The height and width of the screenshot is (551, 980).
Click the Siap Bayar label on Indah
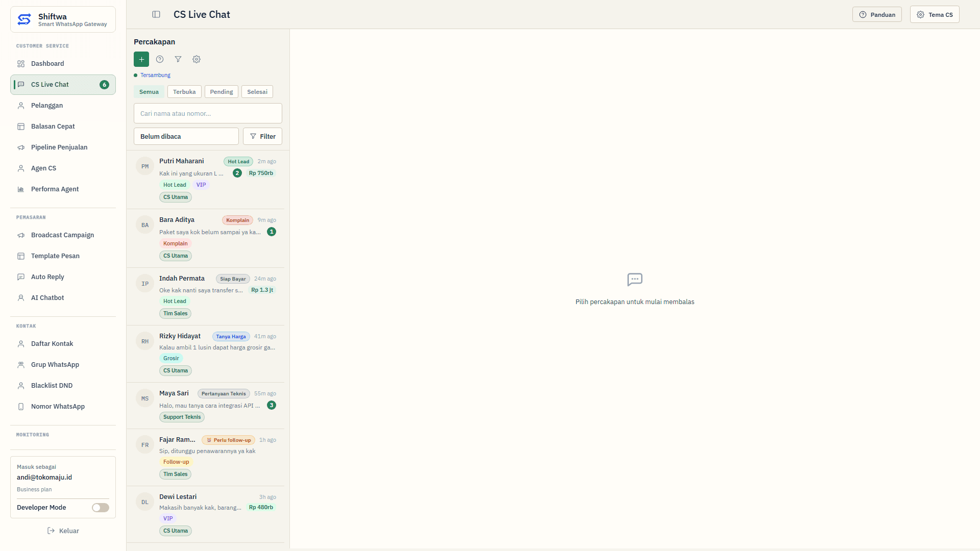(x=233, y=279)
